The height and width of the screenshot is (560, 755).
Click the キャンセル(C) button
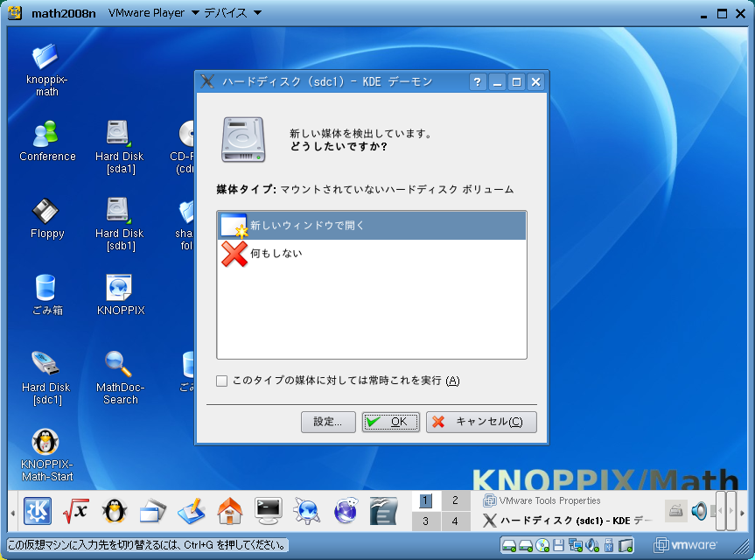click(x=481, y=422)
